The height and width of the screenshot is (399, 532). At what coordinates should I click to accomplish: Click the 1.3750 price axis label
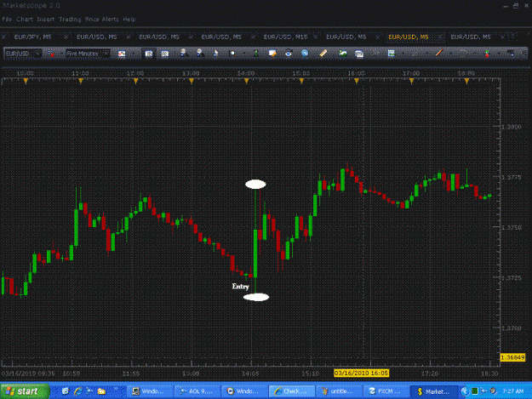click(512, 227)
